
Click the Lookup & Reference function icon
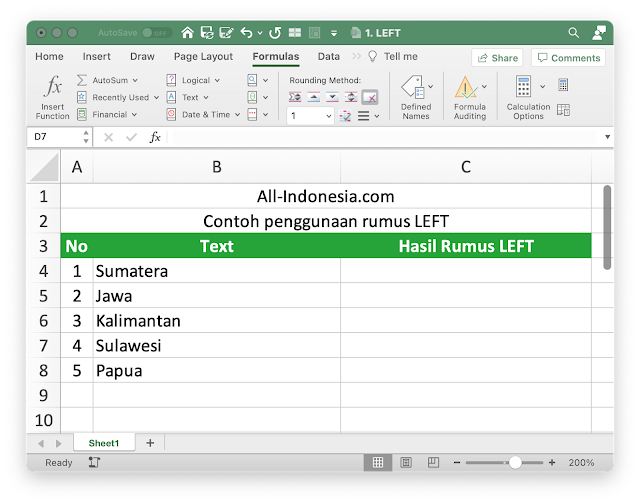point(253,80)
